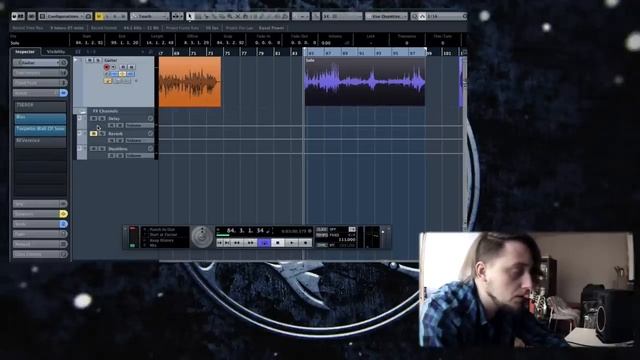Select the Range Selection tool
This screenshot has height=360, width=640.
tap(198, 16)
